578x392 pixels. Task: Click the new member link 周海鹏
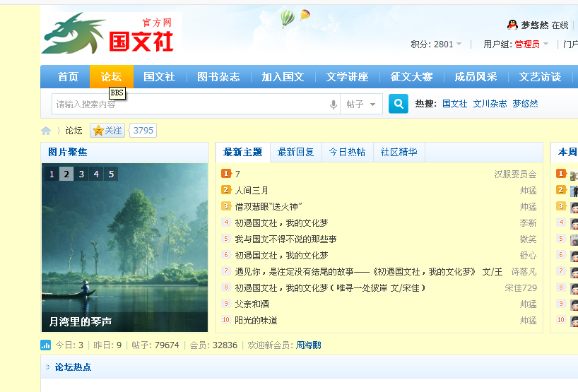point(309,345)
